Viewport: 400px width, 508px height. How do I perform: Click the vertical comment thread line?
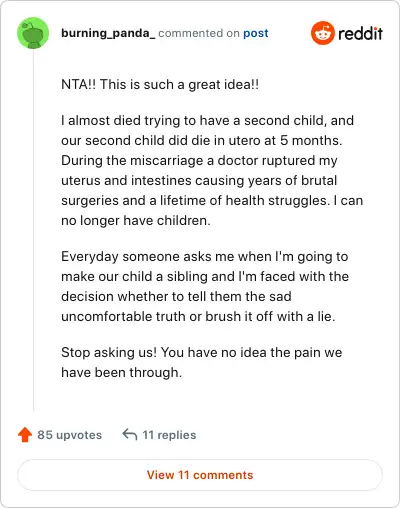click(33, 230)
